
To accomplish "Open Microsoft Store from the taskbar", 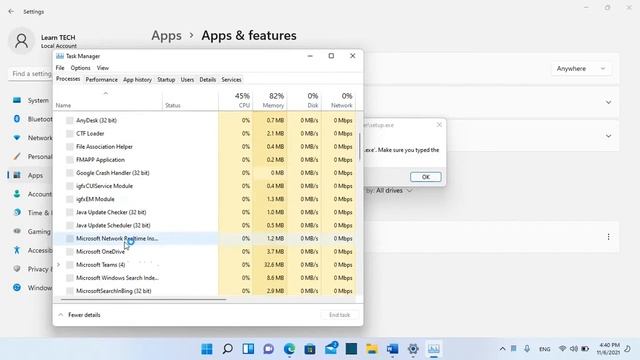I will [310, 349].
